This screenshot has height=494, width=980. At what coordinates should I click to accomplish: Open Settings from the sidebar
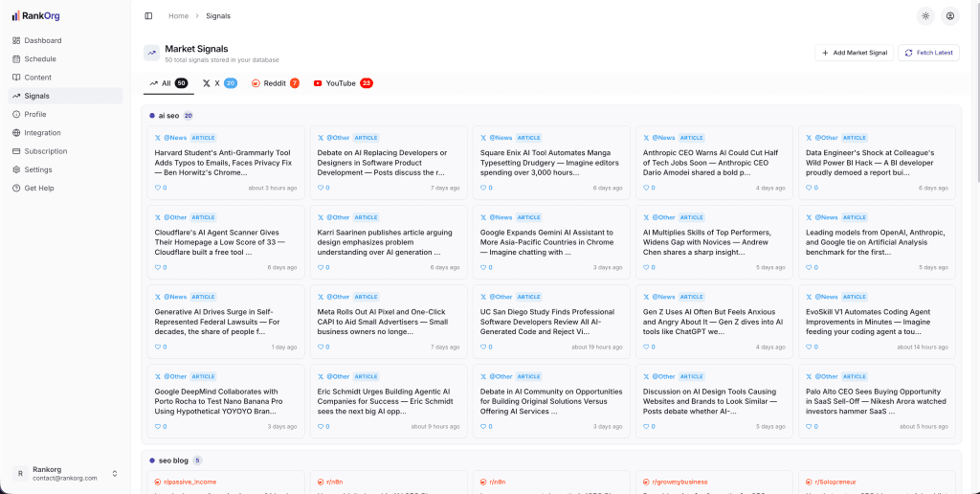(x=38, y=169)
